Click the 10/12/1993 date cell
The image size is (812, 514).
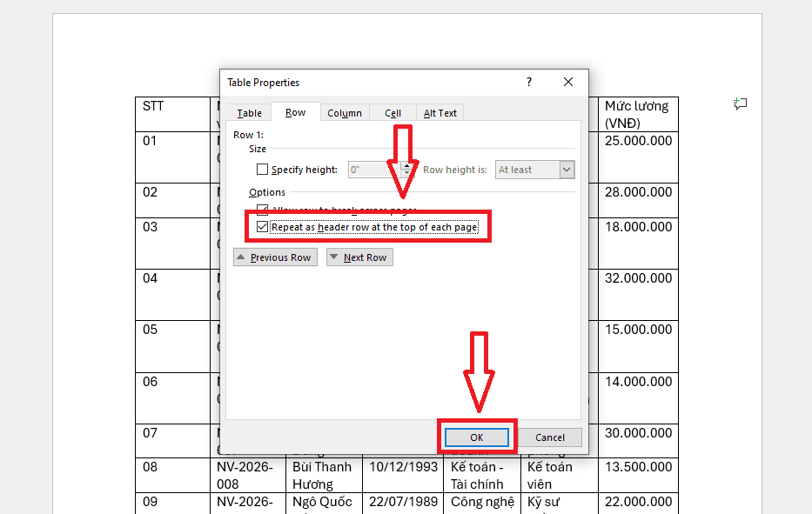coord(403,475)
